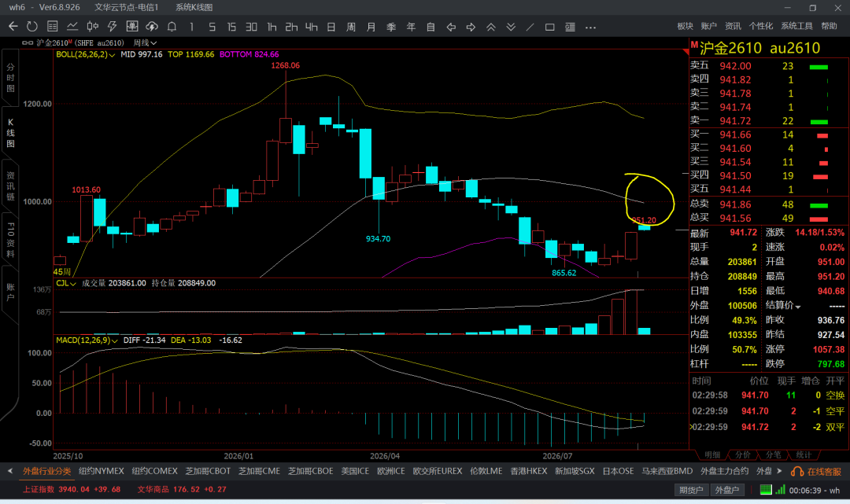Open the price alert bell icon

pos(172,27)
